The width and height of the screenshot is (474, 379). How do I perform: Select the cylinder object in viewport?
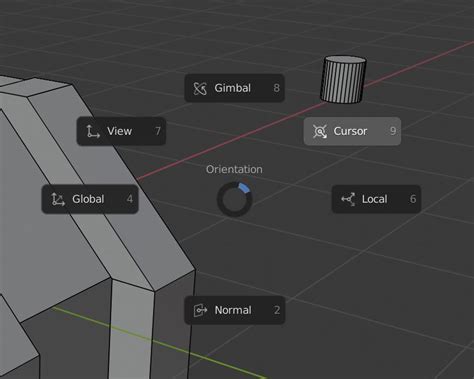[343, 79]
